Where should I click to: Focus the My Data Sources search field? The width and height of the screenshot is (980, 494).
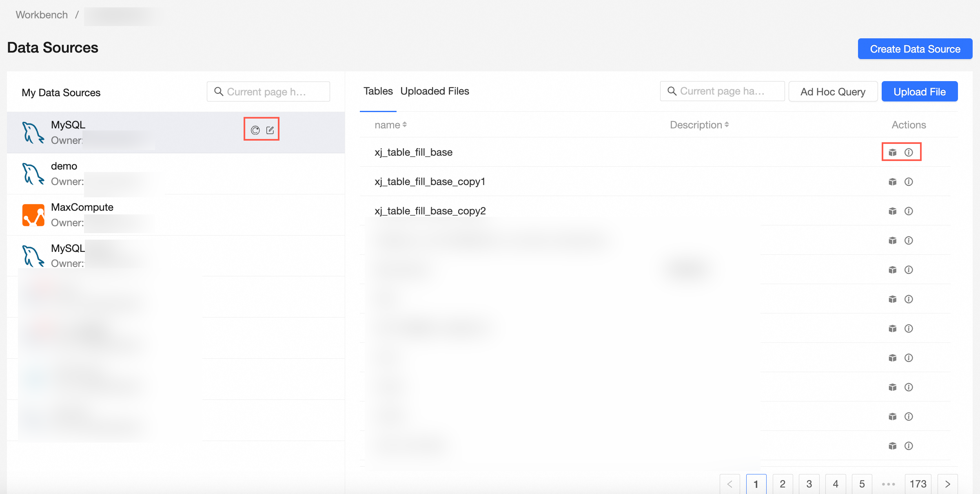coord(268,92)
